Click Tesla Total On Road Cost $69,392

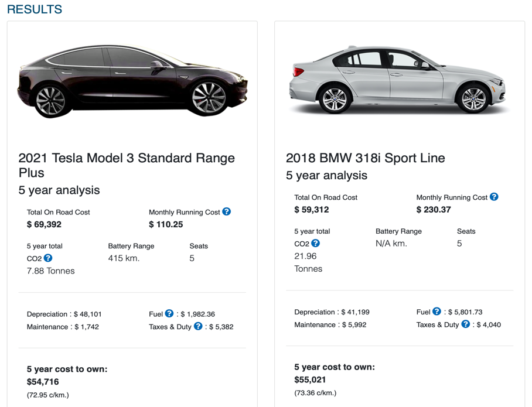point(44,224)
